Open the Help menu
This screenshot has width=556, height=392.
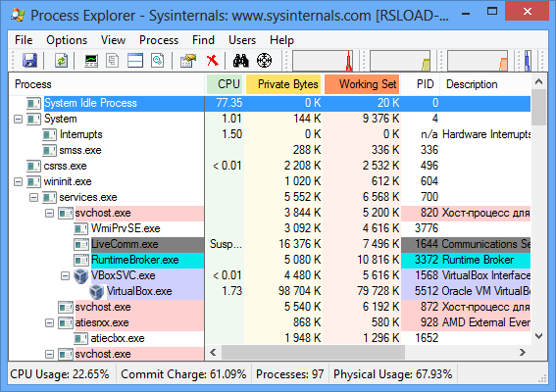click(x=281, y=40)
